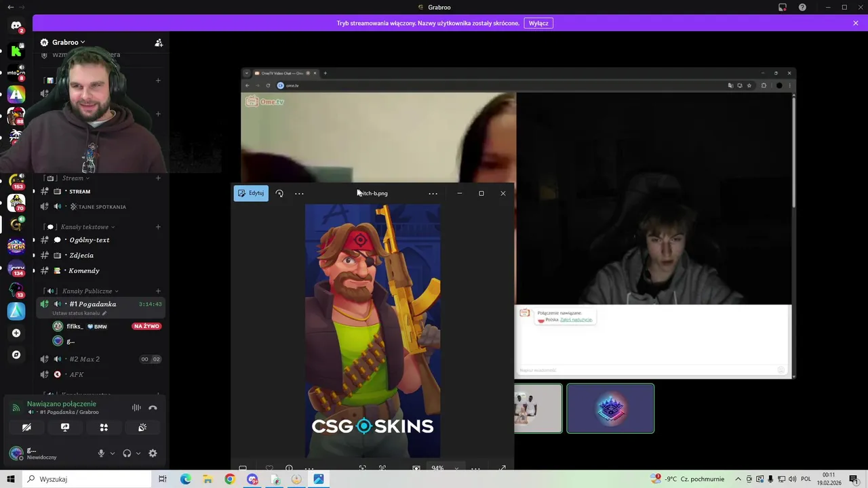This screenshot has height=488, width=868.
Task: Click the Wyszukaj taskbar search box
Action: pos(88,479)
